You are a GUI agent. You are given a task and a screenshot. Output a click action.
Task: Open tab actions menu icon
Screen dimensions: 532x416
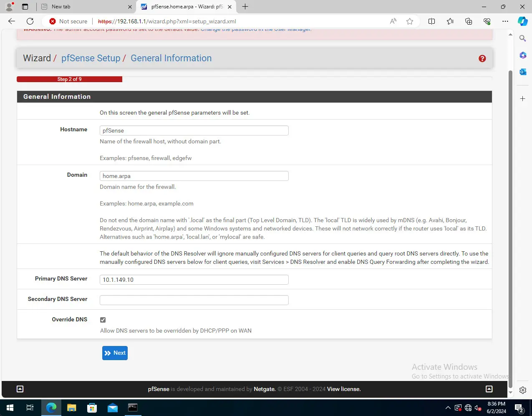pos(25,7)
